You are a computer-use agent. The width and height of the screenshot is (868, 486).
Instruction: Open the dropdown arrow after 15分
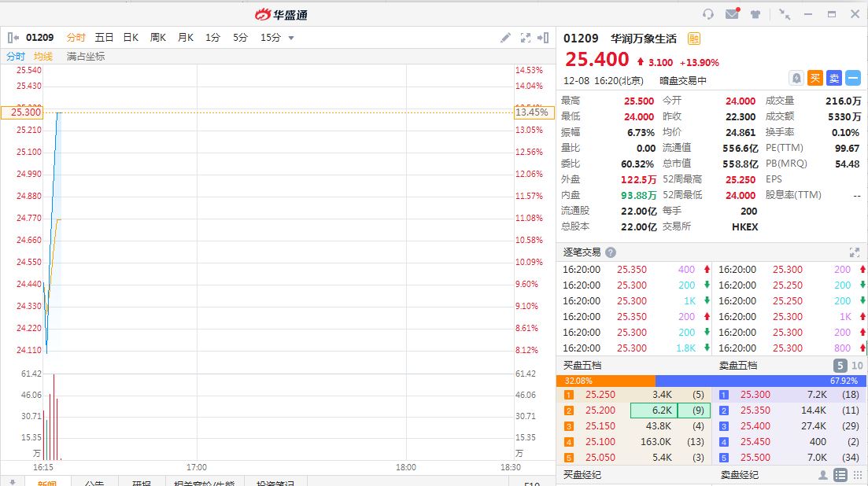point(291,38)
